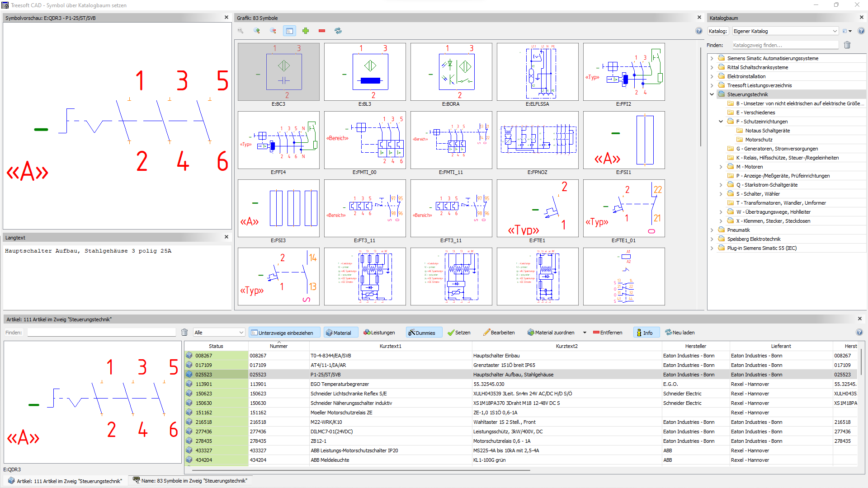Click the Setzen button
The height and width of the screenshot is (488, 868).
click(458, 333)
